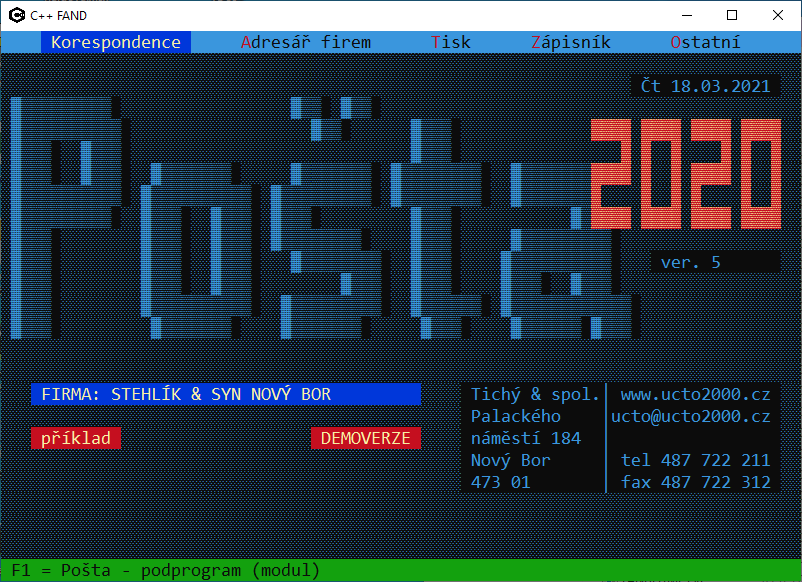Click the tel 487 722 211 phone number

pos(695,460)
